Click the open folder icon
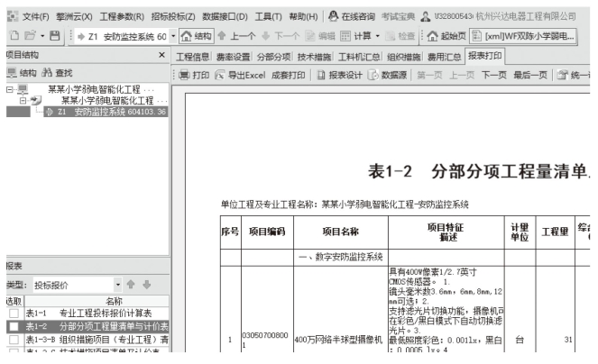Image resolution: width=598 pixels, height=364 pixels. pyautogui.click(x=30, y=36)
